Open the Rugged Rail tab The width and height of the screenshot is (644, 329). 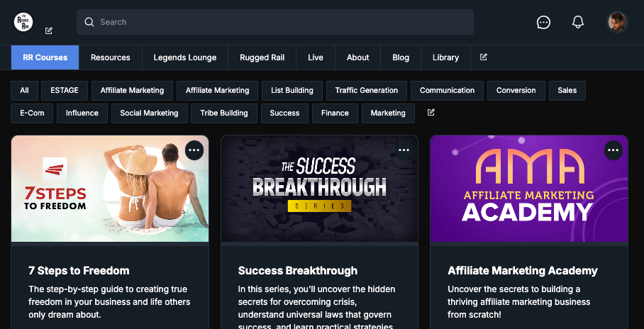(262, 57)
